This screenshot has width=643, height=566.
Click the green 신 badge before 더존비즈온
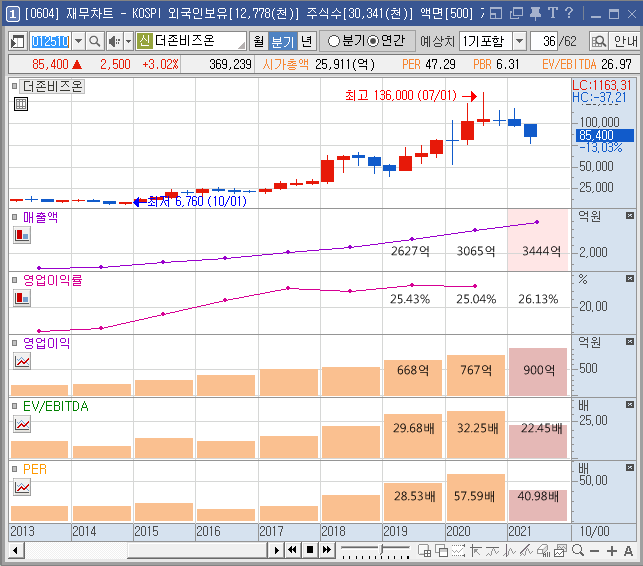pos(144,41)
